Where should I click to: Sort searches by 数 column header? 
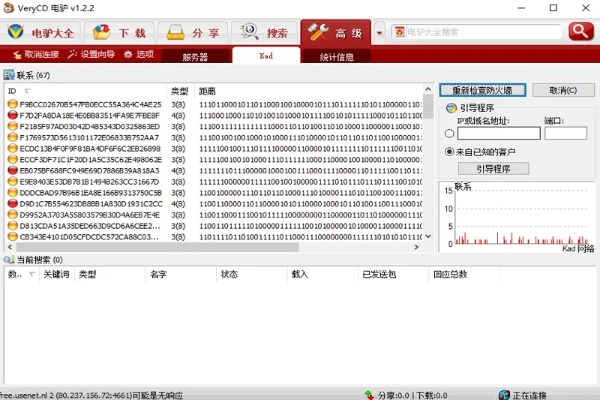(13, 273)
